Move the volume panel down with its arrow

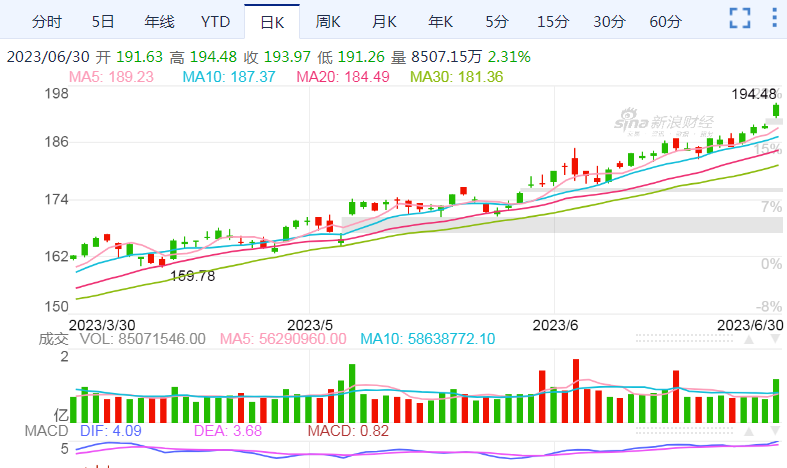(775, 339)
